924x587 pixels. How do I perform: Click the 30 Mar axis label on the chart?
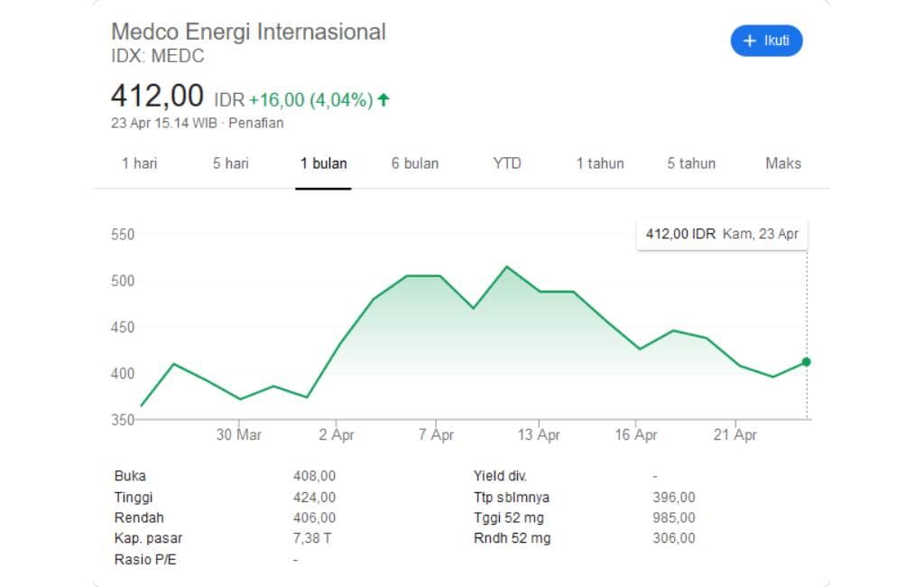[240, 434]
